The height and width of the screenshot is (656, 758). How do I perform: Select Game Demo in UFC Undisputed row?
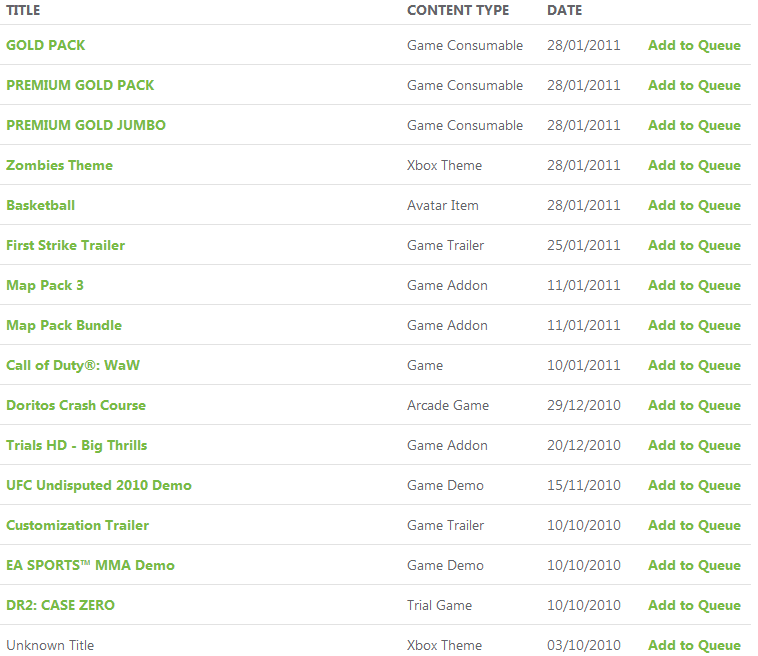tap(445, 485)
